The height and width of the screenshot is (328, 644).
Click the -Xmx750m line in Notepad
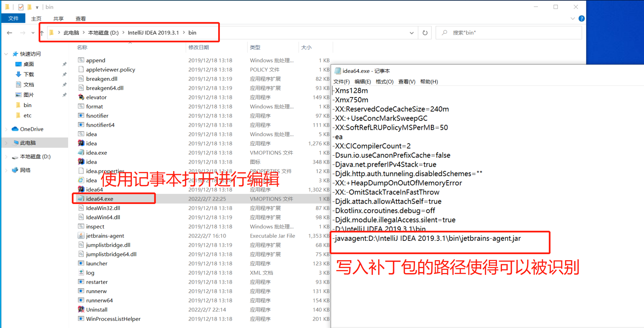pos(351,100)
